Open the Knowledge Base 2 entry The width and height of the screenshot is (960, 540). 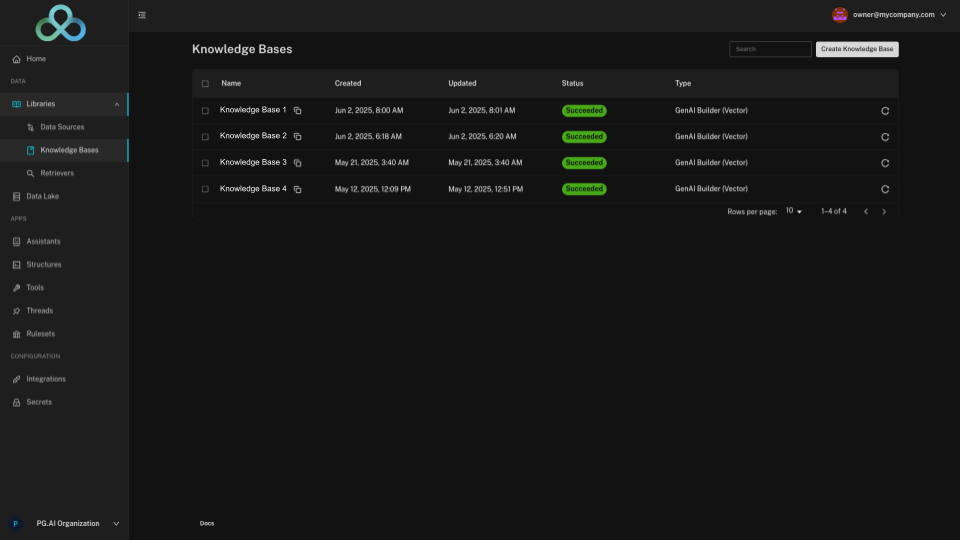tap(253, 136)
